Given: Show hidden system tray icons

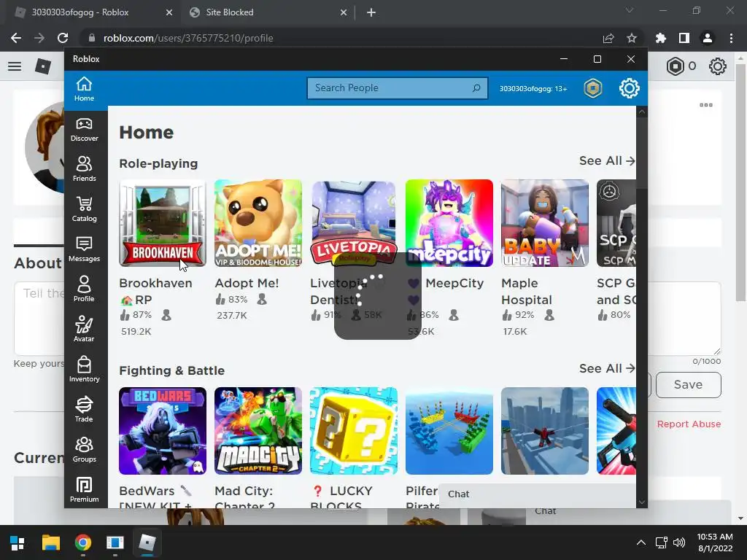Looking at the screenshot, I should (x=641, y=542).
